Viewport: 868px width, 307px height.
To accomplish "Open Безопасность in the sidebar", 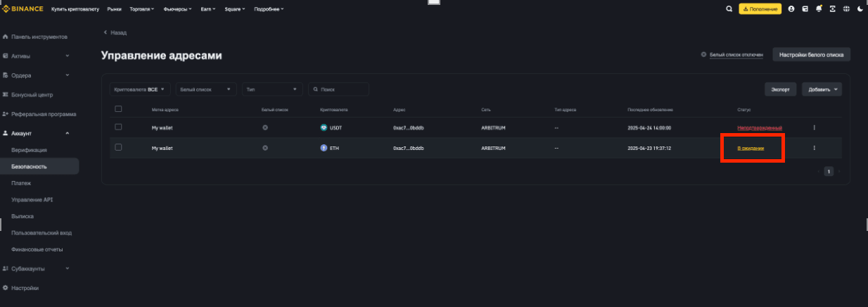I will tap(39, 167).
